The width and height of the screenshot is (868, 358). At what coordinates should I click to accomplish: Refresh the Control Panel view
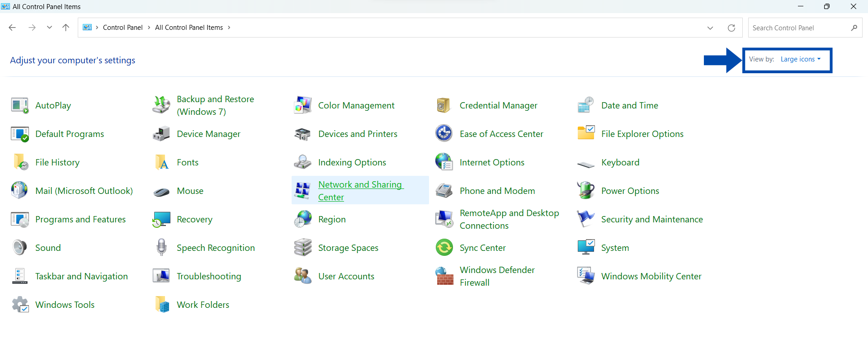point(731,28)
